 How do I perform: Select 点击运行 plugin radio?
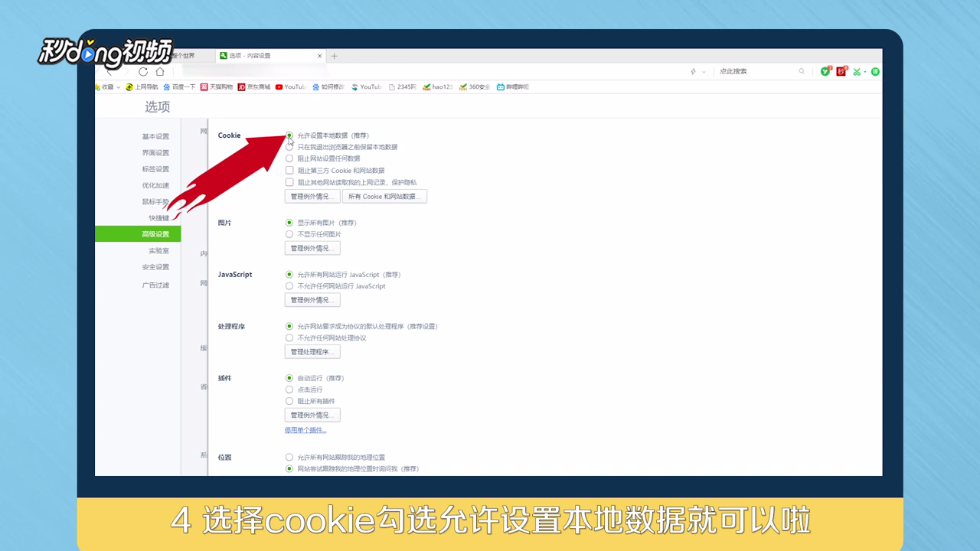289,390
